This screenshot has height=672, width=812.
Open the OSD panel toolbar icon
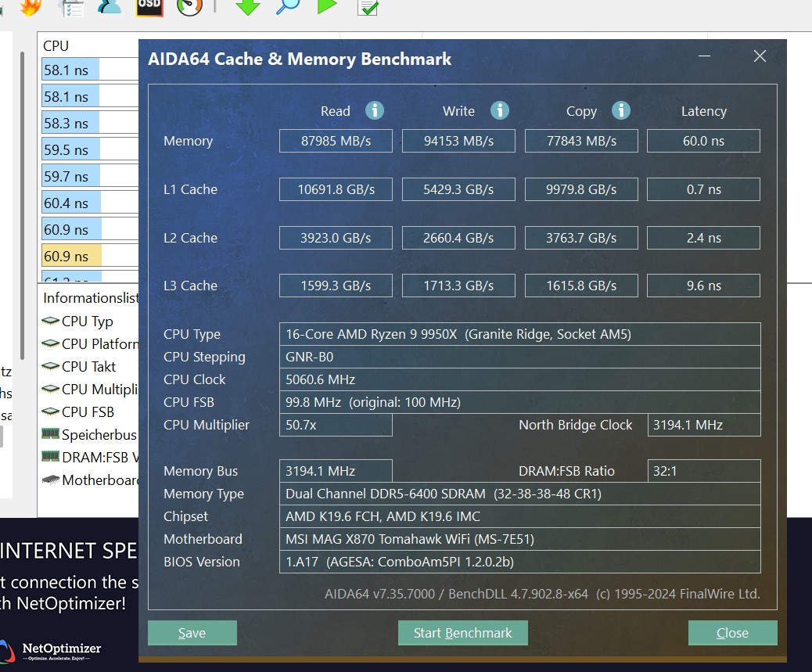click(x=149, y=7)
